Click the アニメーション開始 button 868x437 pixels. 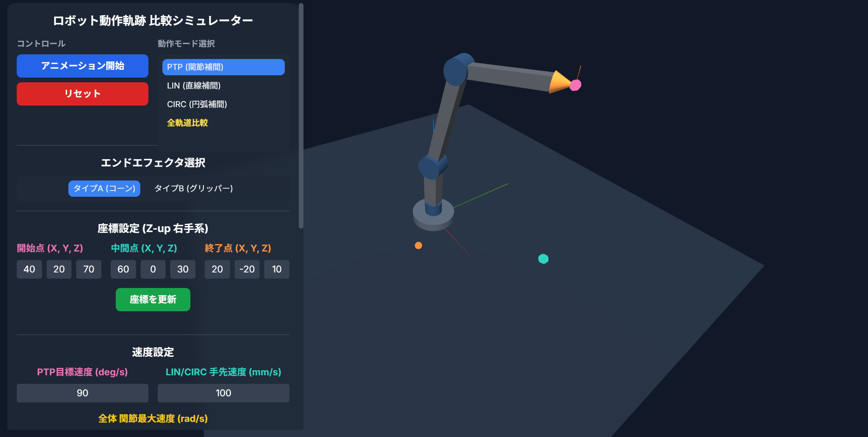tap(82, 66)
